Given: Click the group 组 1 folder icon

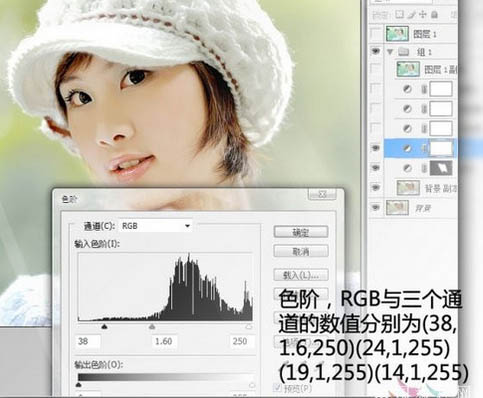Looking at the screenshot, I should pyautogui.click(x=404, y=52).
